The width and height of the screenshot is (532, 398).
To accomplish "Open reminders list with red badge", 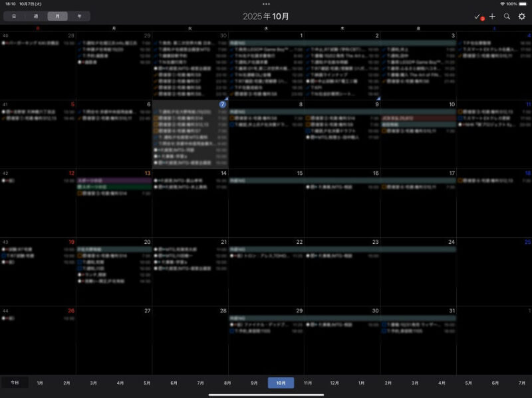I will click(x=477, y=17).
